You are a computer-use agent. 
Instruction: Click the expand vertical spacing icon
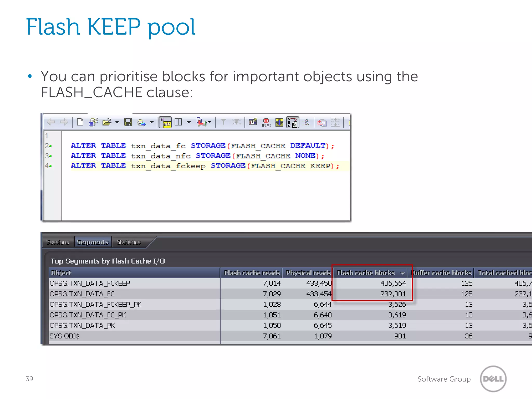(335, 122)
